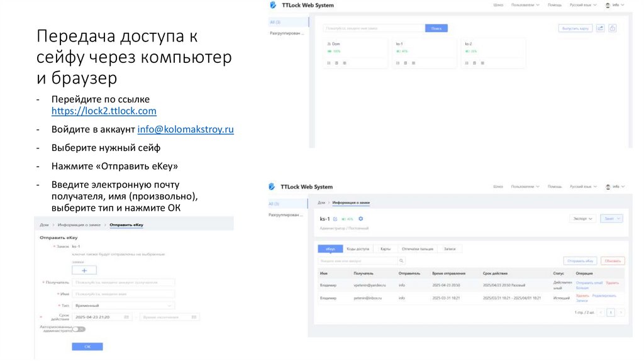Switch to eKeys tab

click(330, 249)
